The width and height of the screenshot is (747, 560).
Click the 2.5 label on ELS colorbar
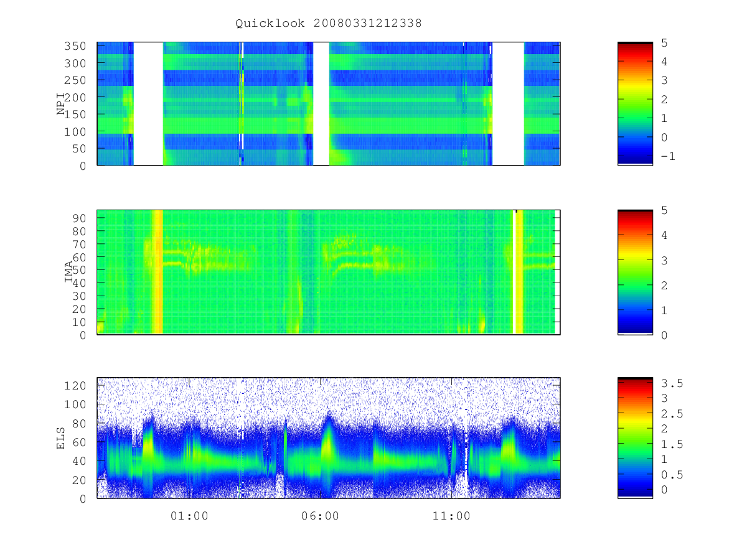(671, 414)
